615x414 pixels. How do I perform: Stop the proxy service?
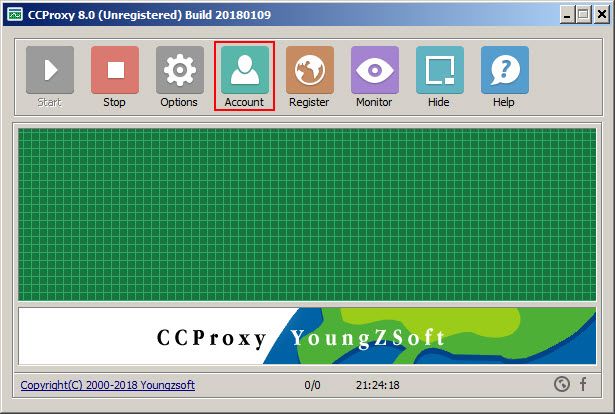click(115, 76)
